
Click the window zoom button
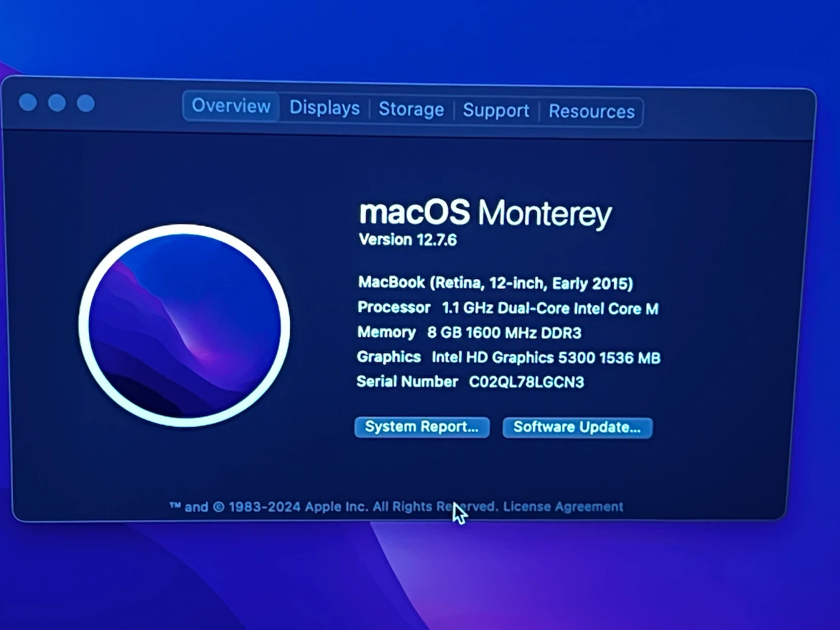pyautogui.click(x=85, y=103)
